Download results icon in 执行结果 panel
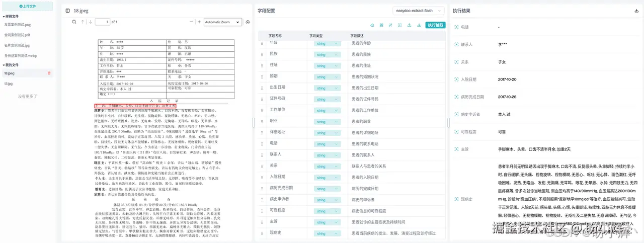Viewport: 644px width, 243px height. coord(636,11)
